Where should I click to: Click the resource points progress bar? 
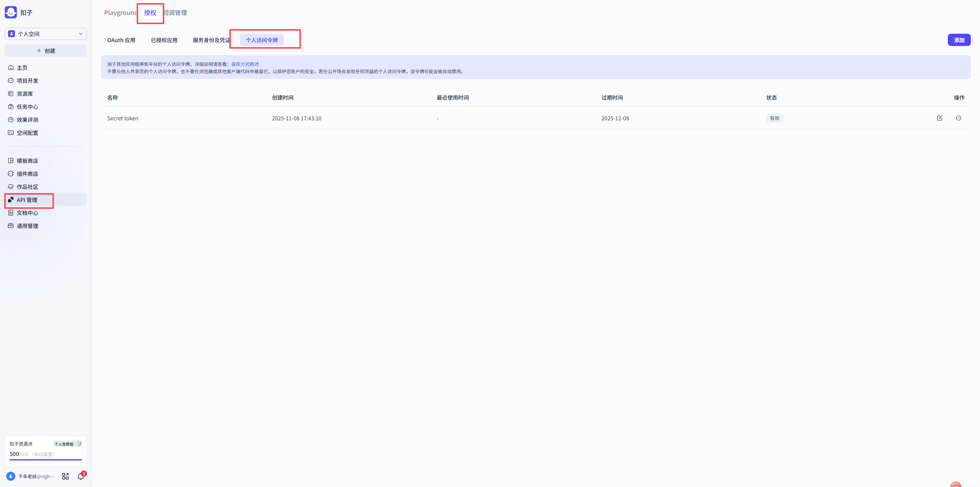(46, 459)
